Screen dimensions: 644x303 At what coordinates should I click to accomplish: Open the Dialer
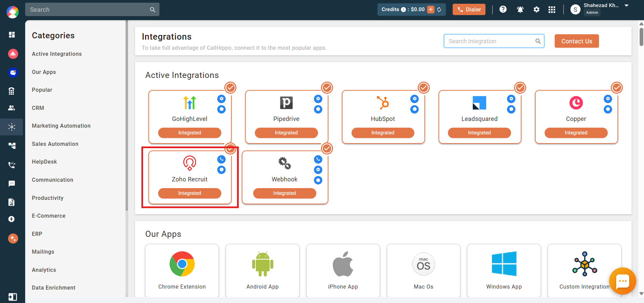(469, 9)
